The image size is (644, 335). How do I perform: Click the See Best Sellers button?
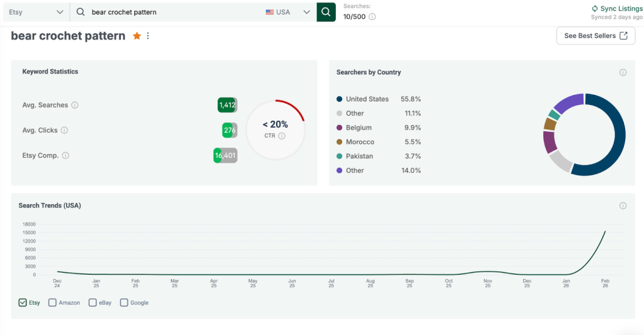coord(595,36)
